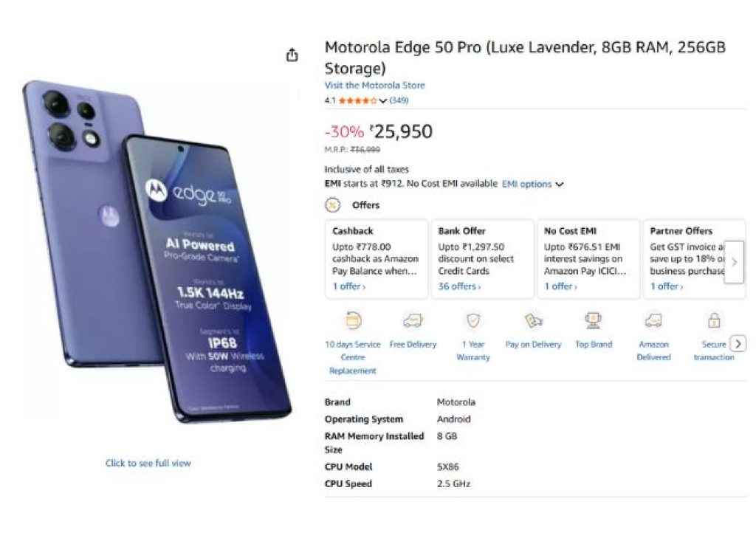Select the No Cost EMI offer card
Screen dimensions: 756x558
[x=588, y=258]
